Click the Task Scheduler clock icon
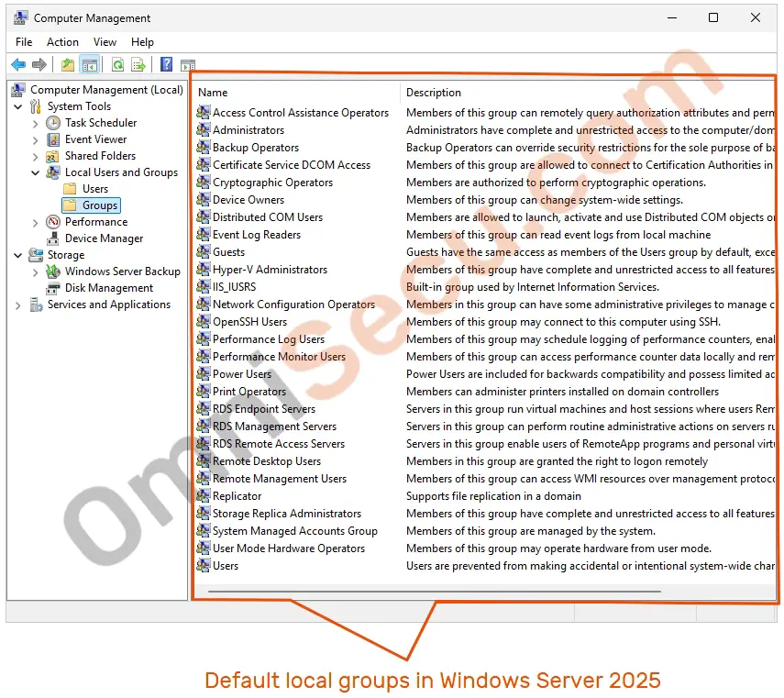 coord(53,123)
